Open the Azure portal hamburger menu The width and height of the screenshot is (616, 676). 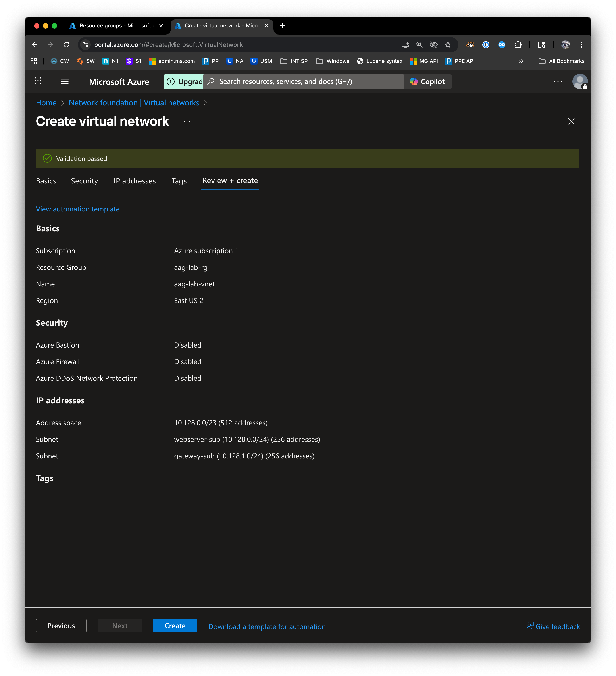[x=64, y=81]
